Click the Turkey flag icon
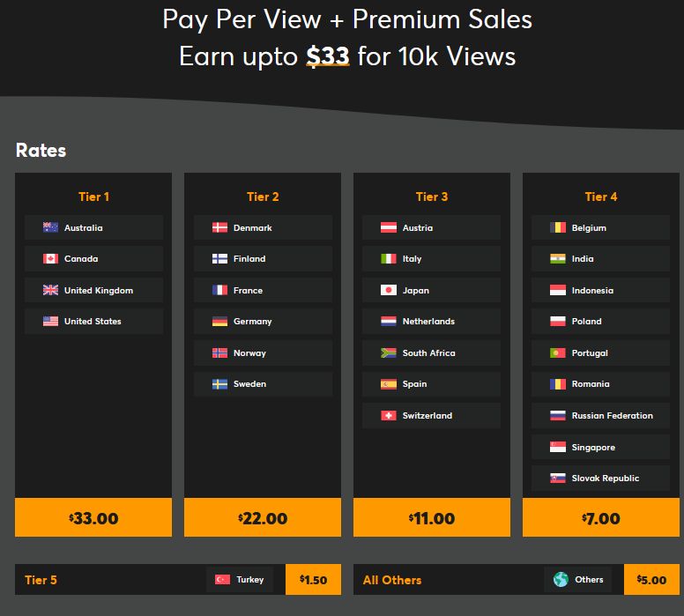Screen dimensions: 684x616 [x=223, y=580]
